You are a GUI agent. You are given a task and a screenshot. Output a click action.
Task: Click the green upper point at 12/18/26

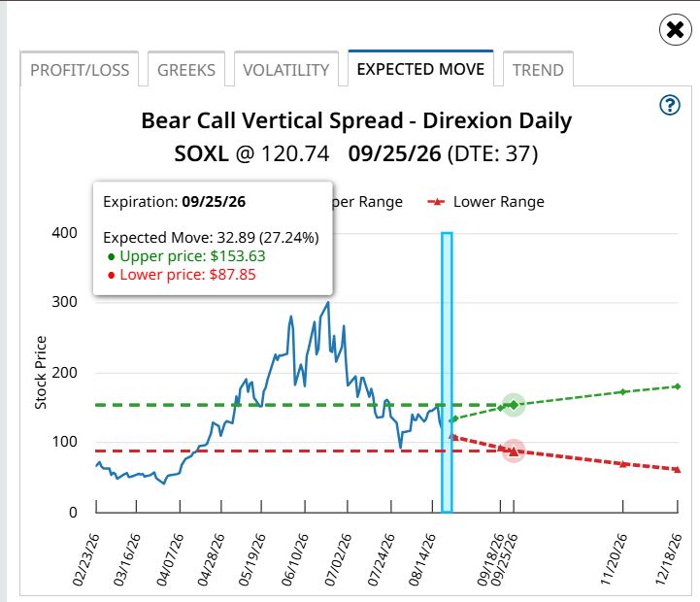coord(678,386)
